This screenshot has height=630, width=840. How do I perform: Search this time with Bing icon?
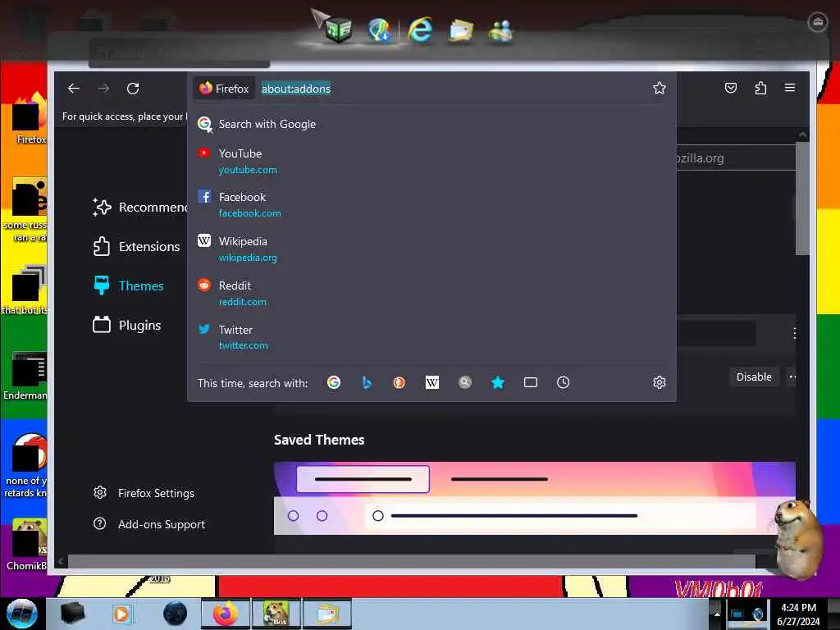pos(367,382)
